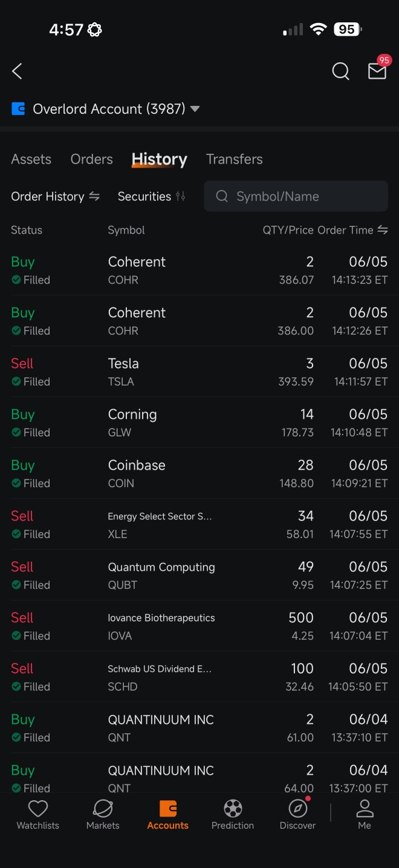The height and width of the screenshot is (868, 399).
Task: Open Discover compass icon
Action: [x=298, y=808]
